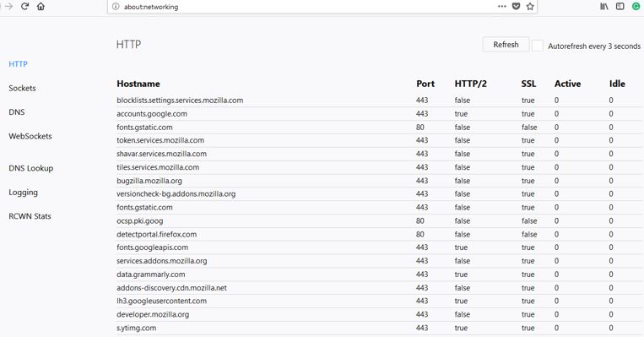The image size is (644, 337).
Task: Select lh3.googleusercontent.com hostname
Action: click(161, 301)
